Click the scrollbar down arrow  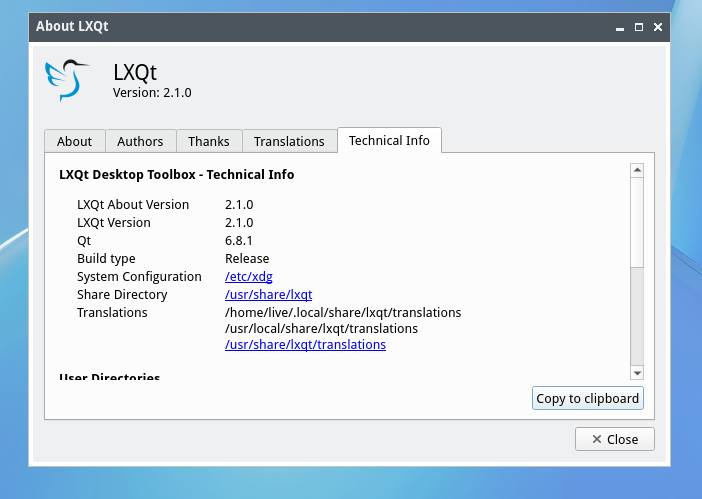coord(637,372)
